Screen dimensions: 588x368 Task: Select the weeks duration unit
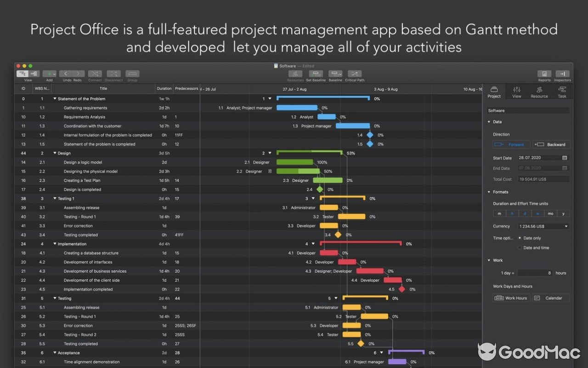click(x=537, y=213)
